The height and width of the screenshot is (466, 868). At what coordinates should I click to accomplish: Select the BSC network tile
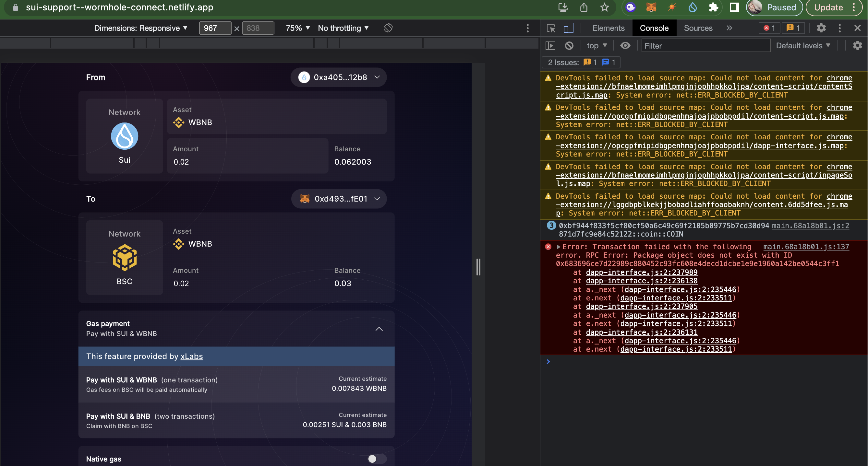coord(124,258)
